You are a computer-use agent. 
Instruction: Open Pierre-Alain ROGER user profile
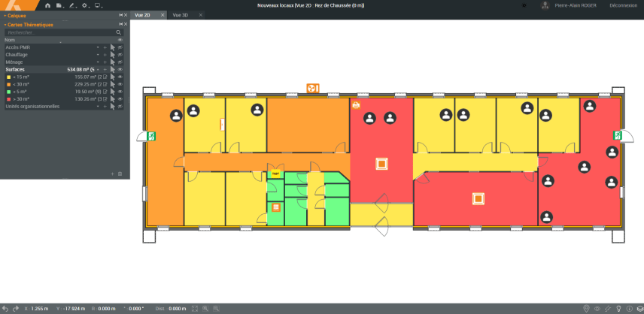pos(576,5)
